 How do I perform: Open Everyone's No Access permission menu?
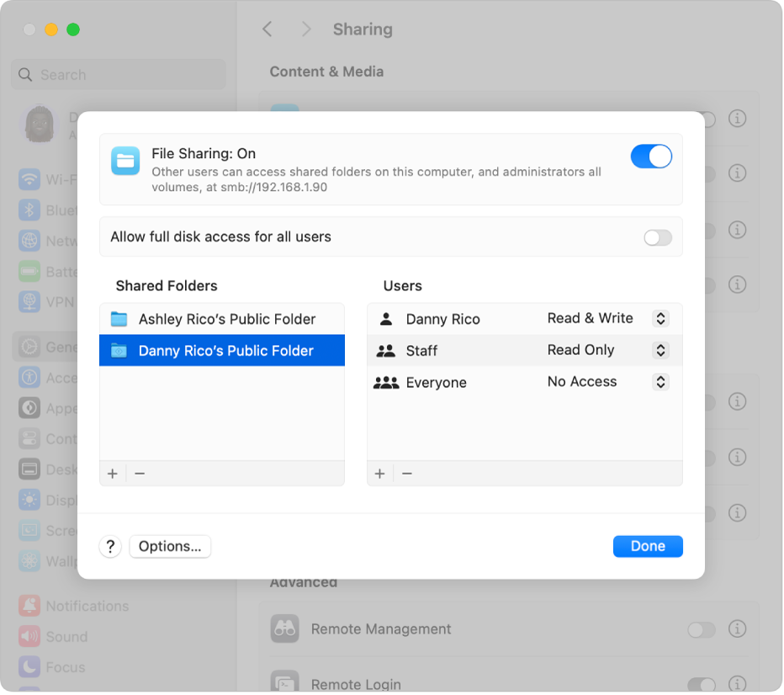(660, 382)
